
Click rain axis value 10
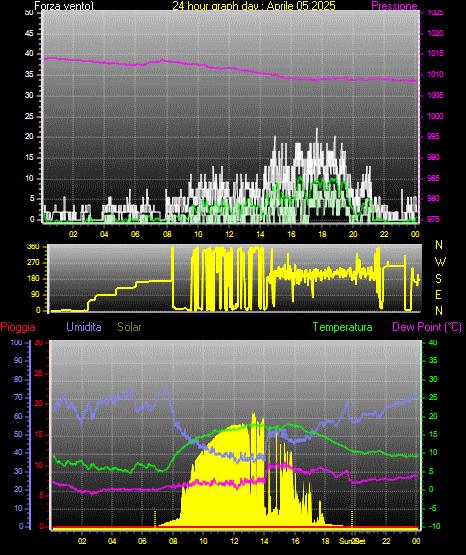click(x=38, y=465)
